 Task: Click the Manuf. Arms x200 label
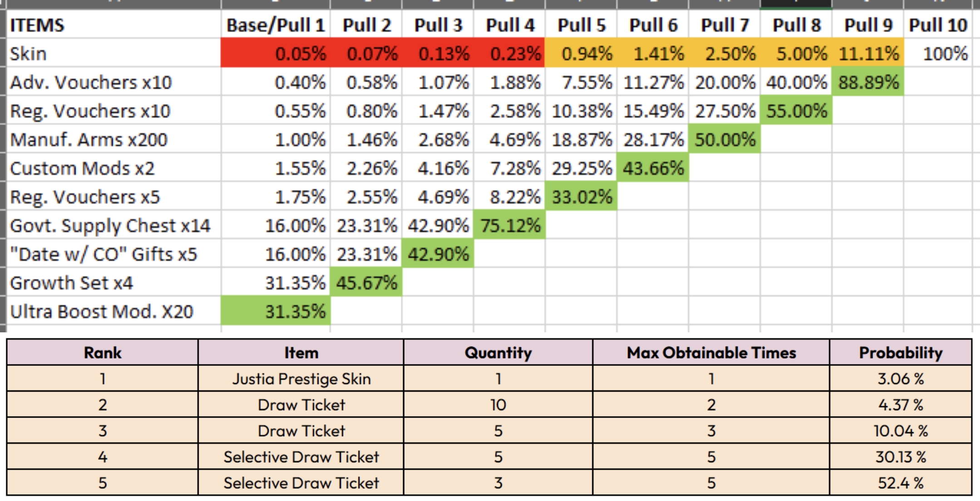coord(114,139)
